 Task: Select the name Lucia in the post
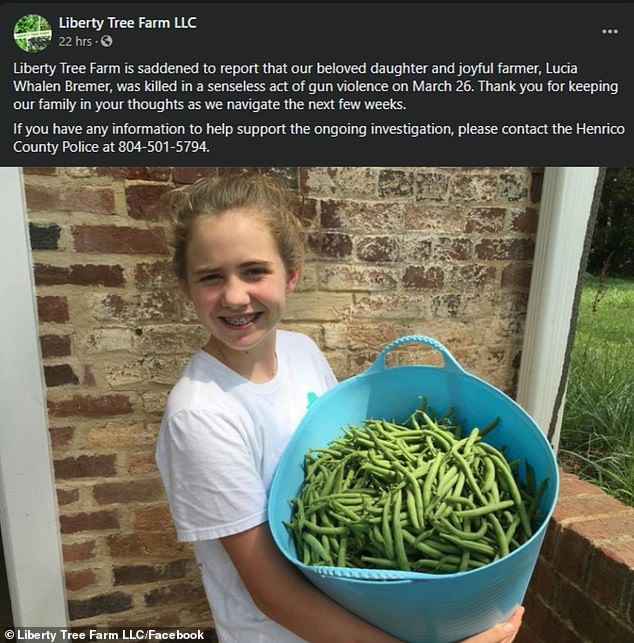click(x=561, y=68)
